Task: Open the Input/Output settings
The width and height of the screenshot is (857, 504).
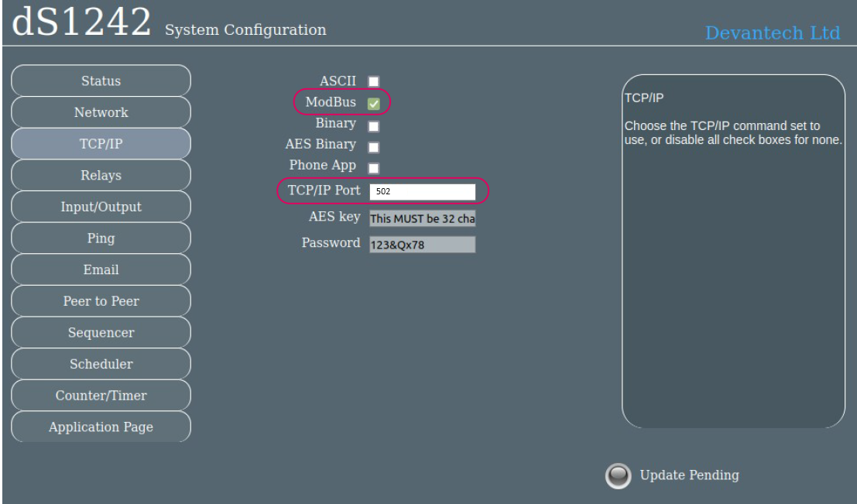Action: (101, 207)
